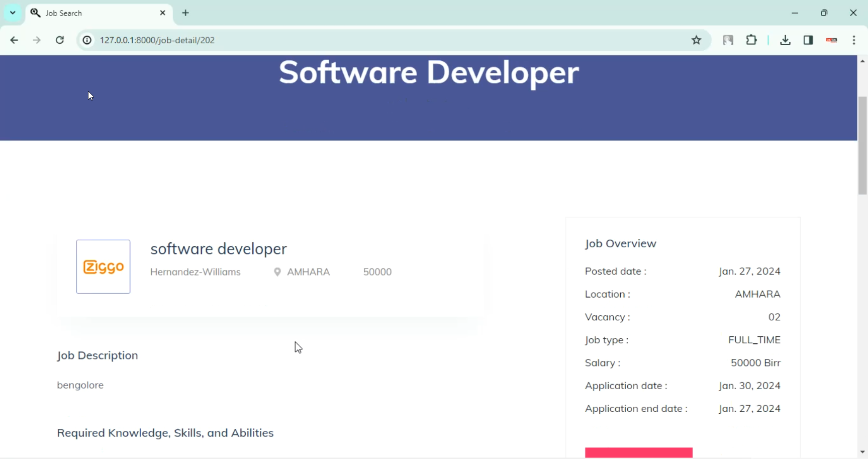Close the Job Search tab

coord(162,13)
